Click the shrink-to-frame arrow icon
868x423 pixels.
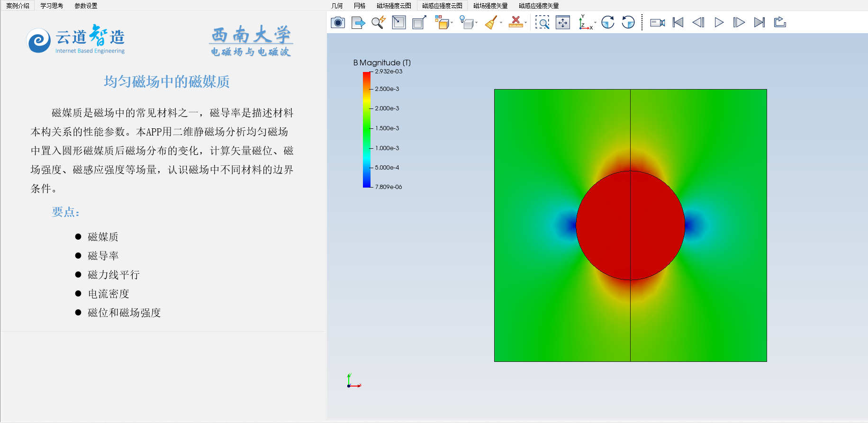[x=399, y=22]
